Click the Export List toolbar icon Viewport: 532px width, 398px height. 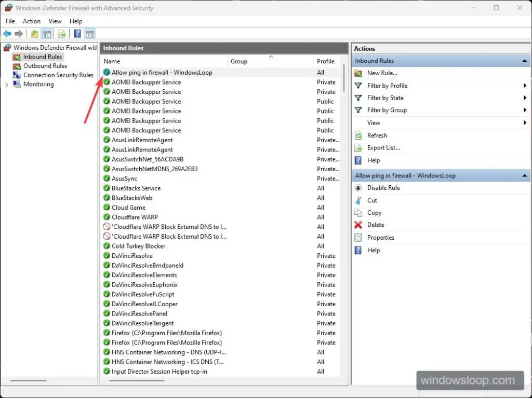(61, 33)
